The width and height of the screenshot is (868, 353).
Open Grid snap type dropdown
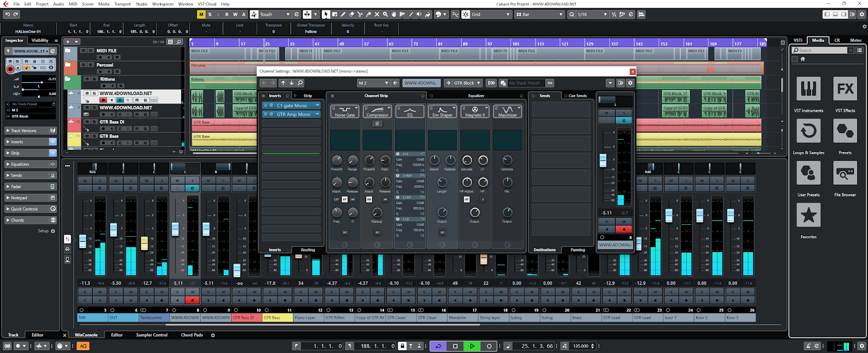(490, 15)
